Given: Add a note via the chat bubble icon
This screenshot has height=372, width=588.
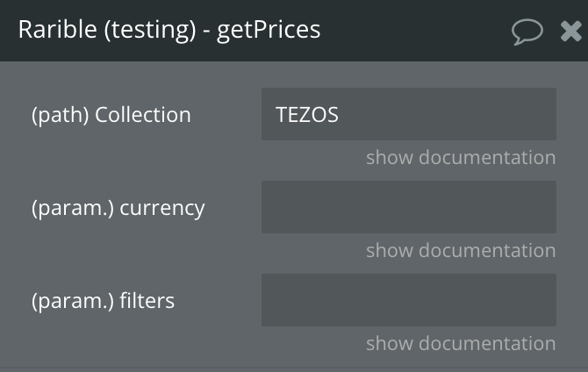Looking at the screenshot, I should 527,32.
